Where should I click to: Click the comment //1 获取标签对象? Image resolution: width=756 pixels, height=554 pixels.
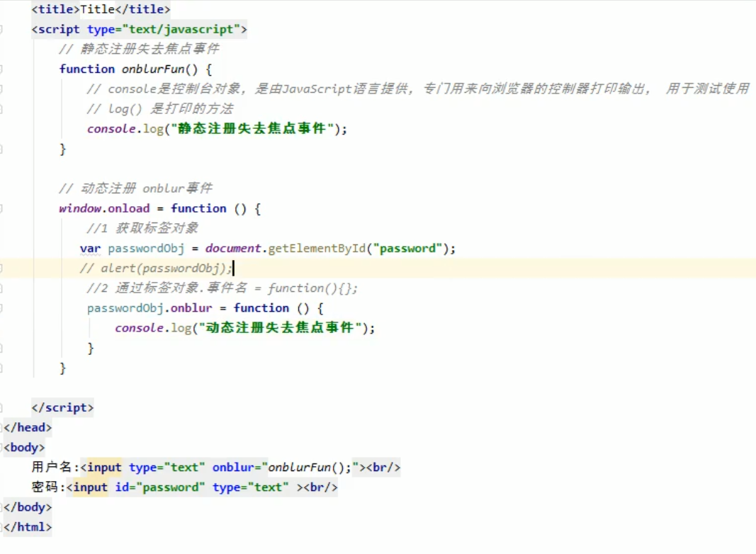142,228
